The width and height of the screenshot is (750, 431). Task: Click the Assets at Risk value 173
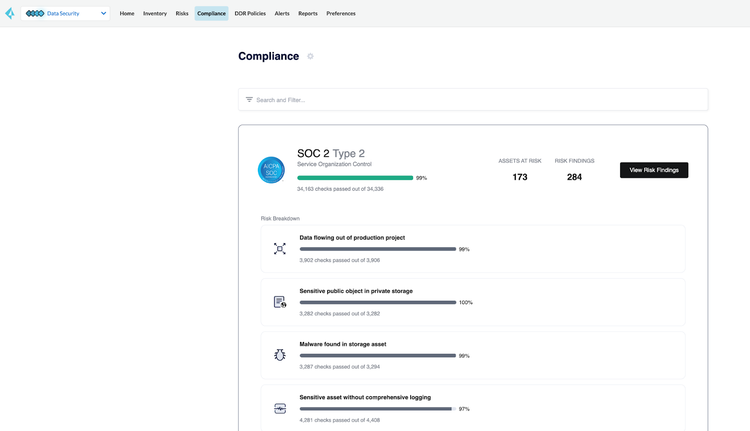pos(520,177)
